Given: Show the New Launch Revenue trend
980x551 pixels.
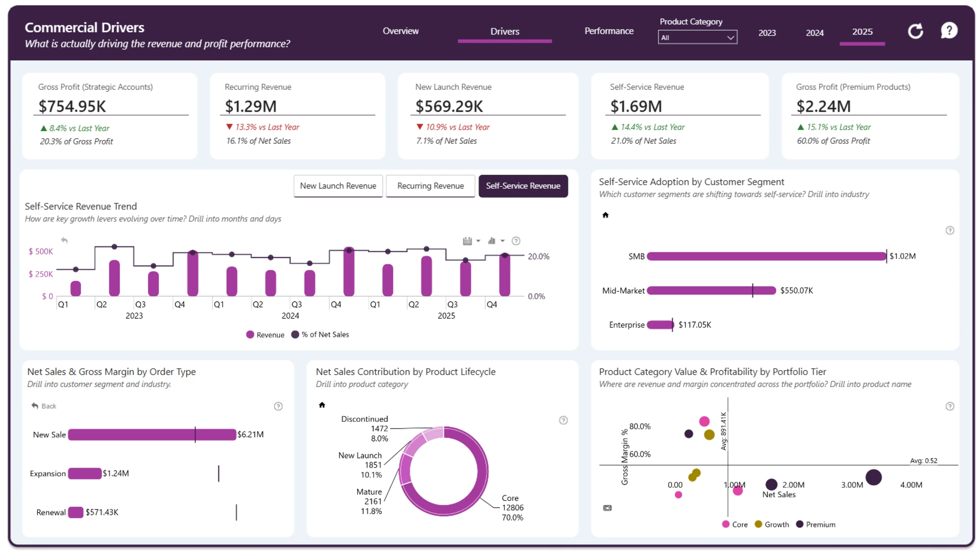Looking at the screenshot, I should [338, 186].
